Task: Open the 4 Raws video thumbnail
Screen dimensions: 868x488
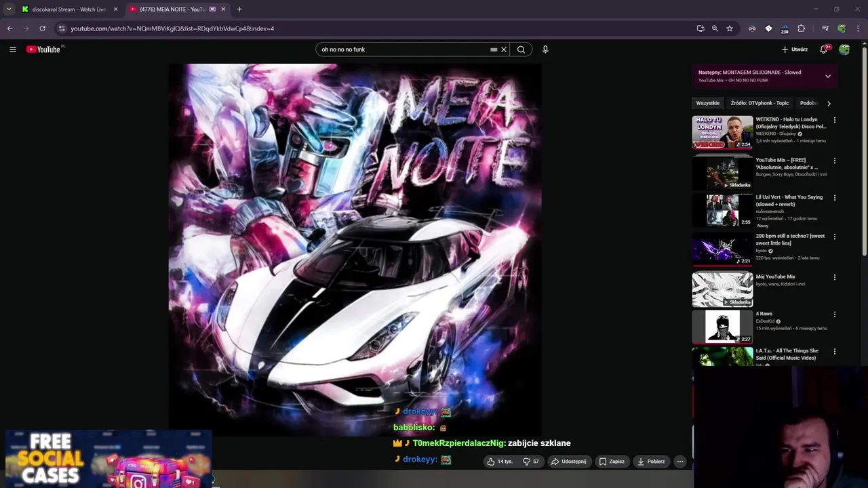Action: (x=722, y=327)
